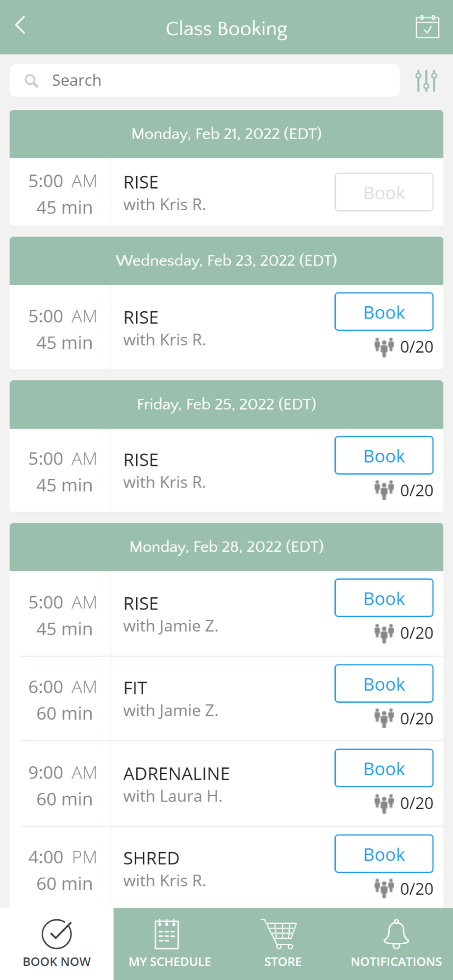Book the Friday Feb 25 RISE class
Viewport: 453px width, 980px height.
pyautogui.click(x=384, y=455)
